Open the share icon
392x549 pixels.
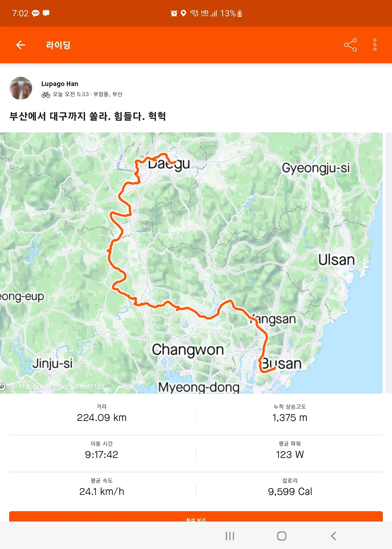click(x=350, y=45)
